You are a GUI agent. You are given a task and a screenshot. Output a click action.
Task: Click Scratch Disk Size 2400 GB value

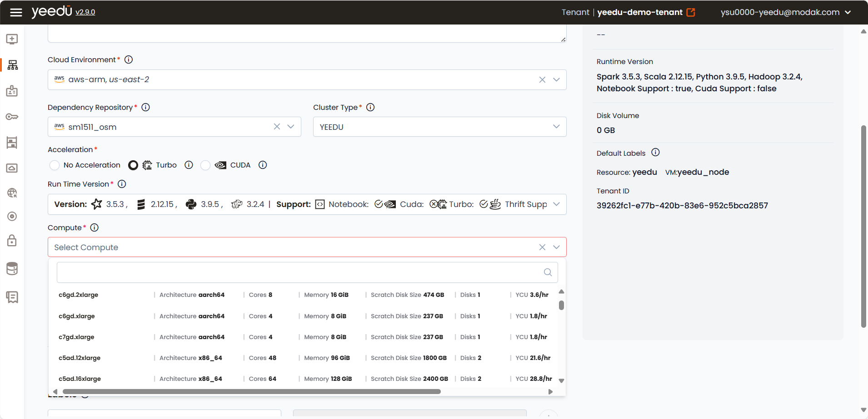tap(435, 379)
